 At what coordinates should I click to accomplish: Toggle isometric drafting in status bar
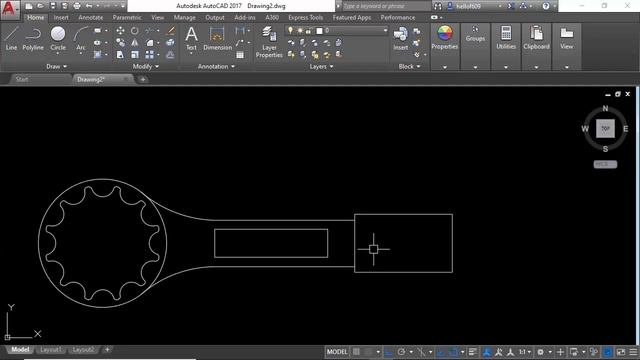click(421, 352)
